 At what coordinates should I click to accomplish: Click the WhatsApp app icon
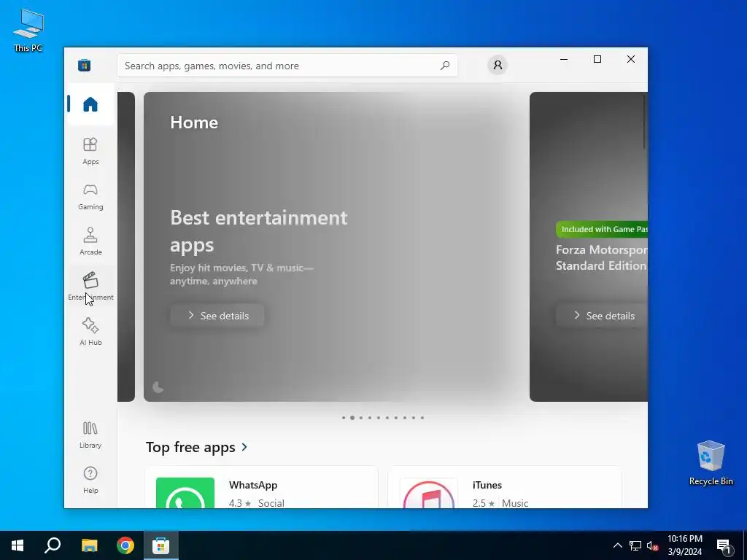(185, 493)
